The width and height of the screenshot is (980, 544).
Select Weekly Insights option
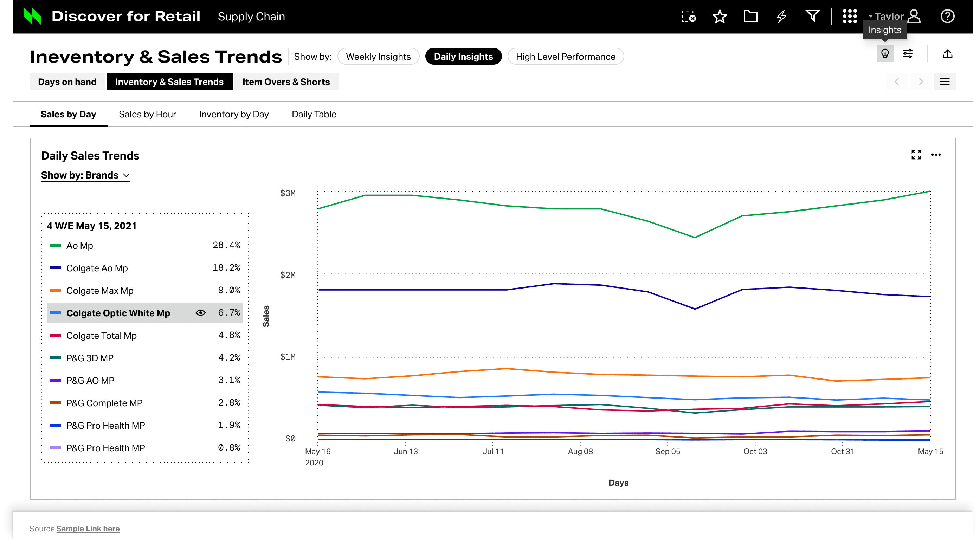point(378,57)
